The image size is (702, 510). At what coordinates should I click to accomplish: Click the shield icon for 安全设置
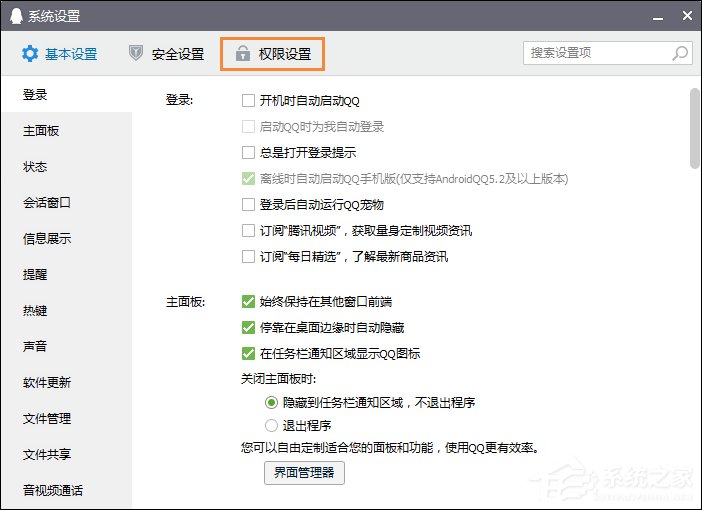[x=136, y=53]
